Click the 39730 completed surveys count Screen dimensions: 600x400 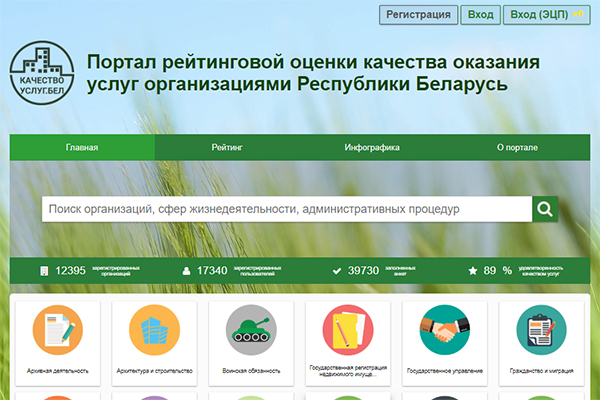tap(363, 271)
